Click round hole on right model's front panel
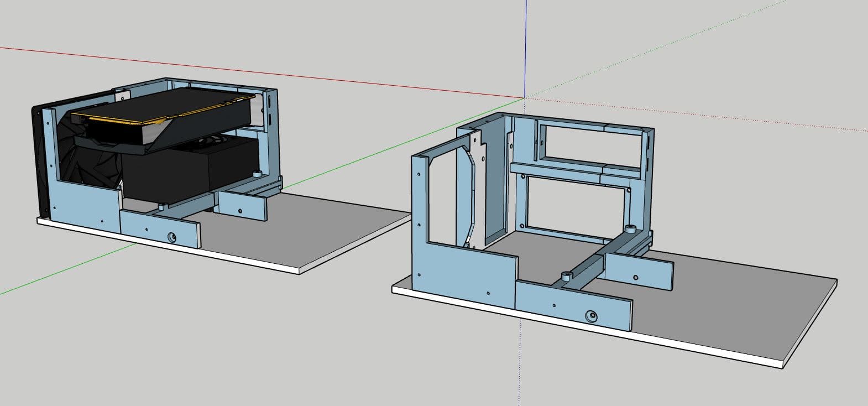Viewport: 868px width, 406px height. point(592,317)
